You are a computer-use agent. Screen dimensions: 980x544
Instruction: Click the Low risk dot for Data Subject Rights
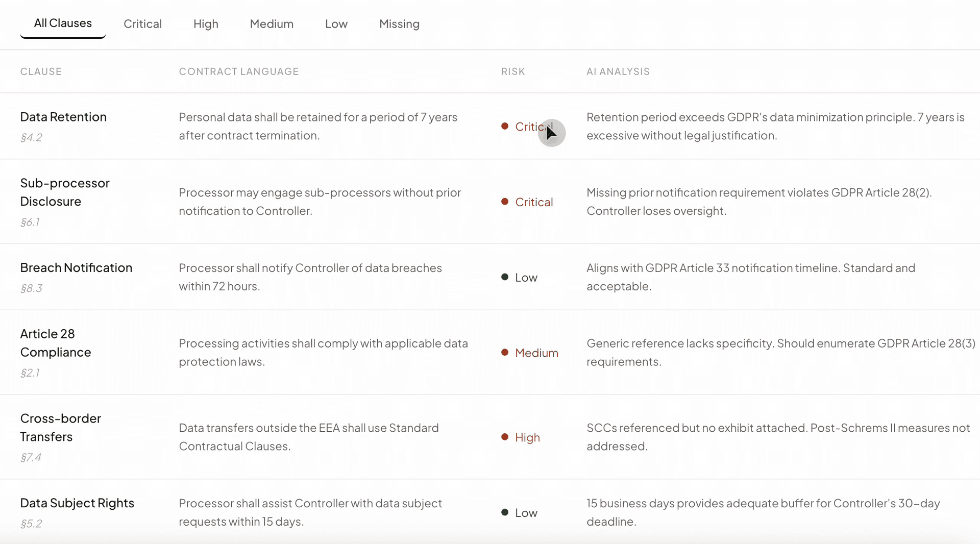click(504, 512)
